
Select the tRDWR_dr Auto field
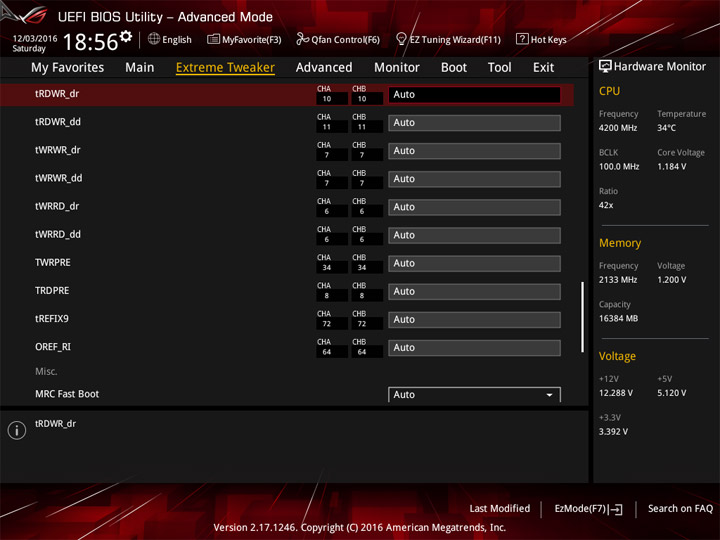point(474,95)
